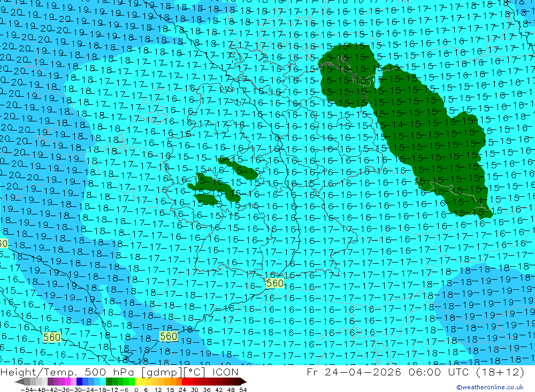The image size is (535, 392).
Task: Click the "Fr 24-04-2026" forecast date
Action: click(354, 372)
